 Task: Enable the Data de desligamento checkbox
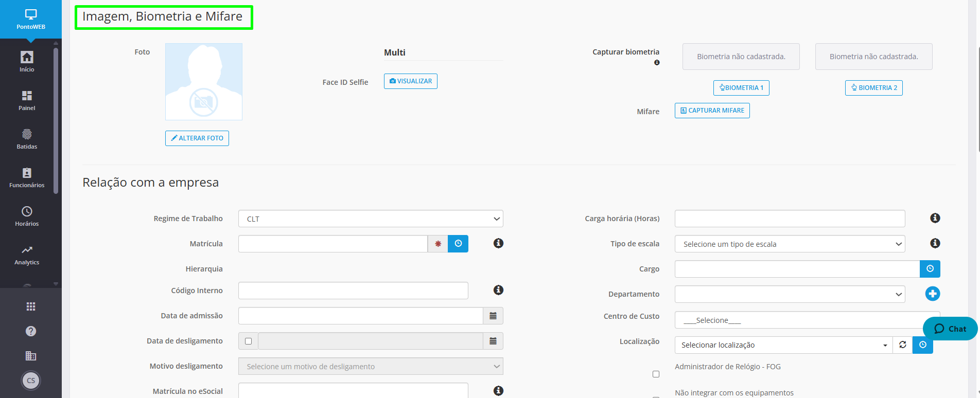(x=248, y=341)
